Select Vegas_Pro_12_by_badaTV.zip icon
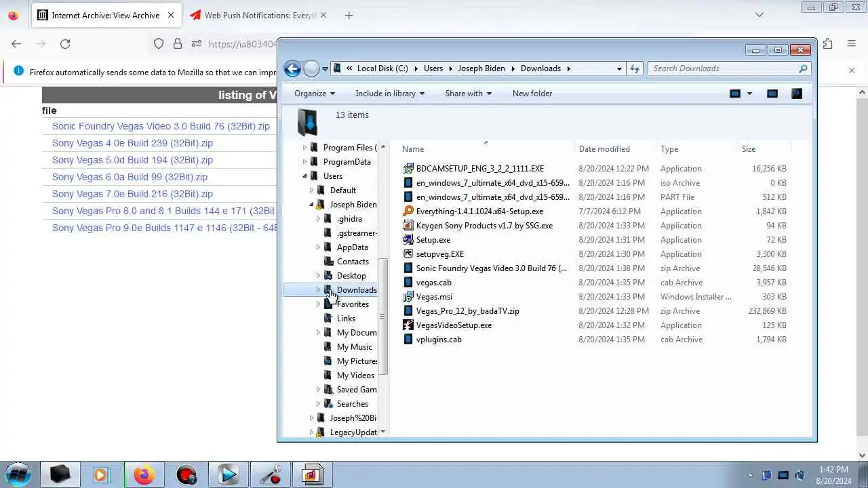The image size is (868, 488). click(408, 311)
